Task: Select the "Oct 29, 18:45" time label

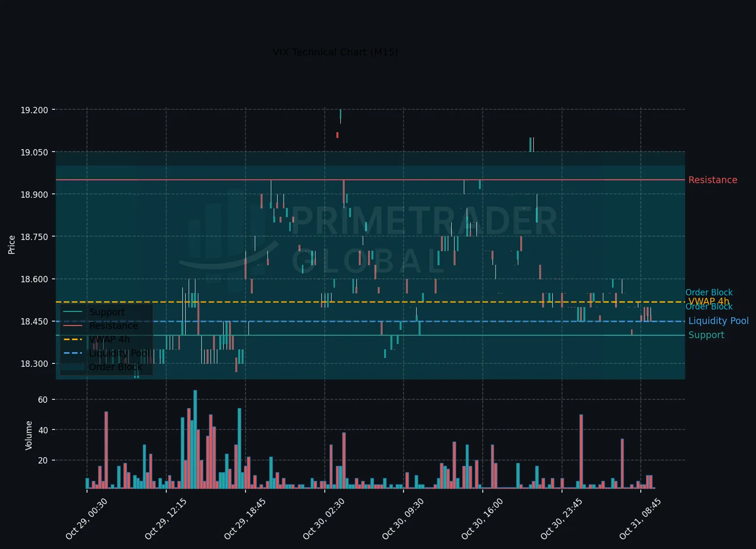Action: tap(245, 518)
